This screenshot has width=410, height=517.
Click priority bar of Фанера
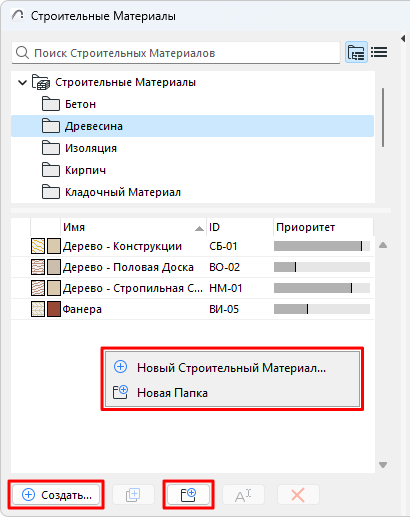click(x=322, y=309)
